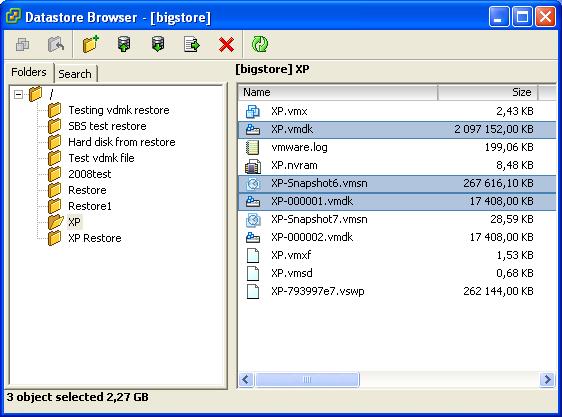The height and width of the screenshot is (417, 562).
Task: Click the right arrow of horizontal scrollbar
Action: coord(547,379)
